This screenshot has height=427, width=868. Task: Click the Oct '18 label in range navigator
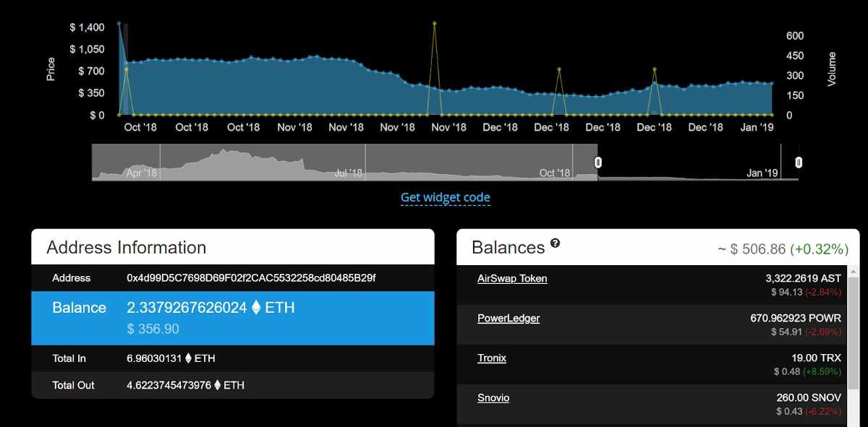555,173
